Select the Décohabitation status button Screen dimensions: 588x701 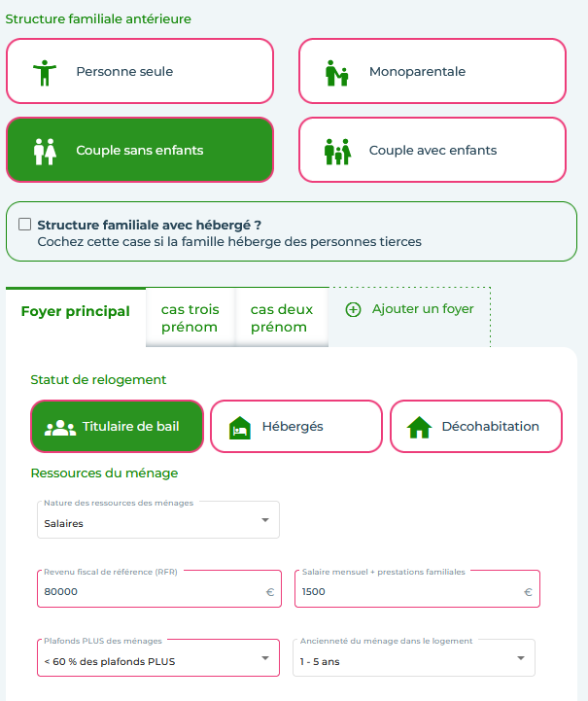click(476, 426)
